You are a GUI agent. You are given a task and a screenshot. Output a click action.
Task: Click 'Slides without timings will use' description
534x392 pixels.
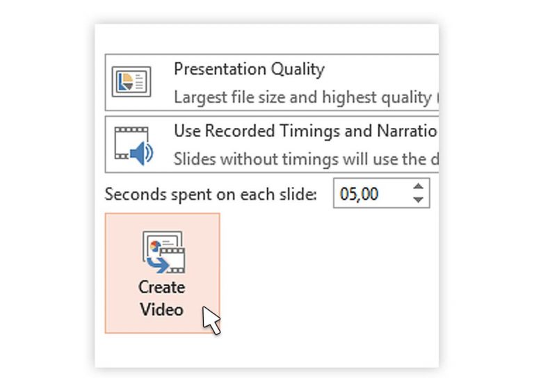(305, 159)
